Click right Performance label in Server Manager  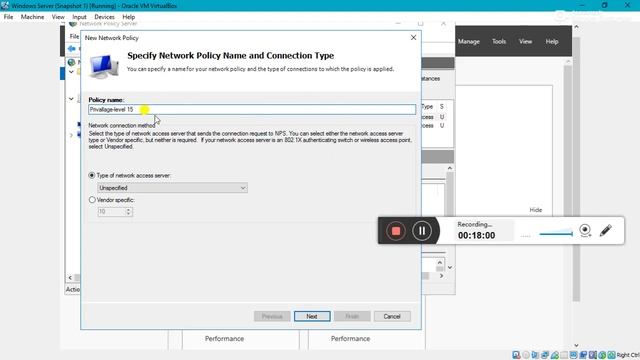[x=350, y=339]
